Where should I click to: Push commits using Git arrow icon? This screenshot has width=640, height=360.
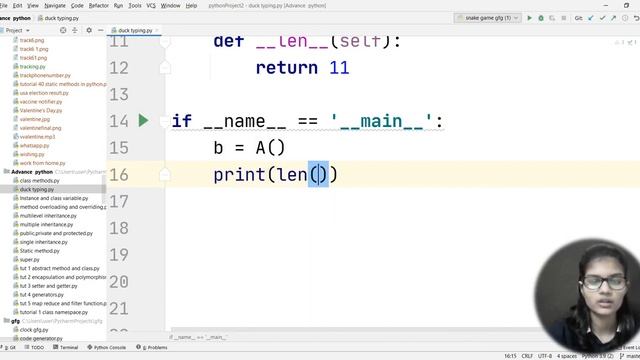coord(613,18)
